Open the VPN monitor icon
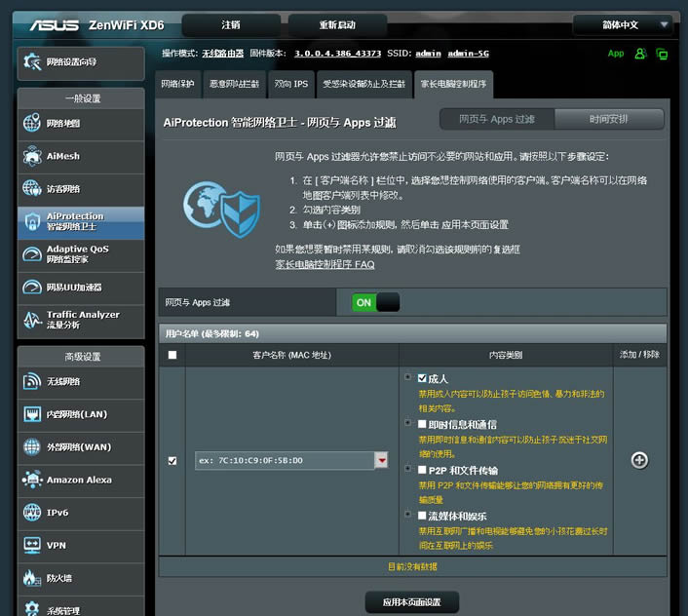 [32, 546]
